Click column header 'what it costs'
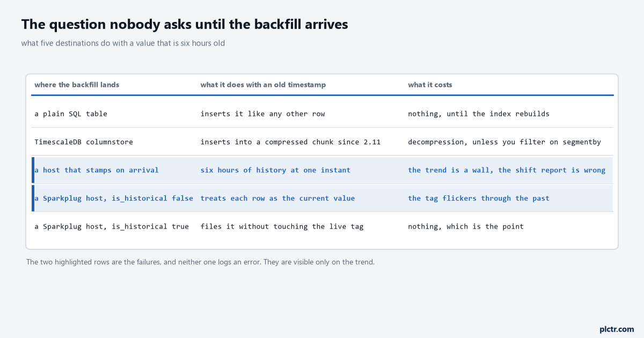The image size is (644, 338). pyautogui.click(x=430, y=85)
